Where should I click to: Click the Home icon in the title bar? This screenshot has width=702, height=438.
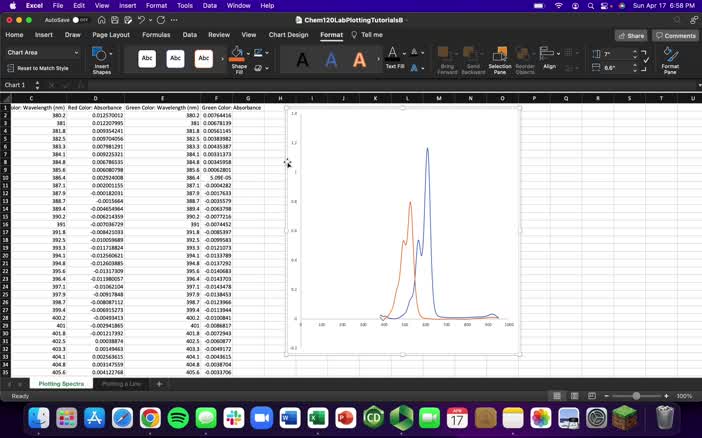tap(102, 20)
